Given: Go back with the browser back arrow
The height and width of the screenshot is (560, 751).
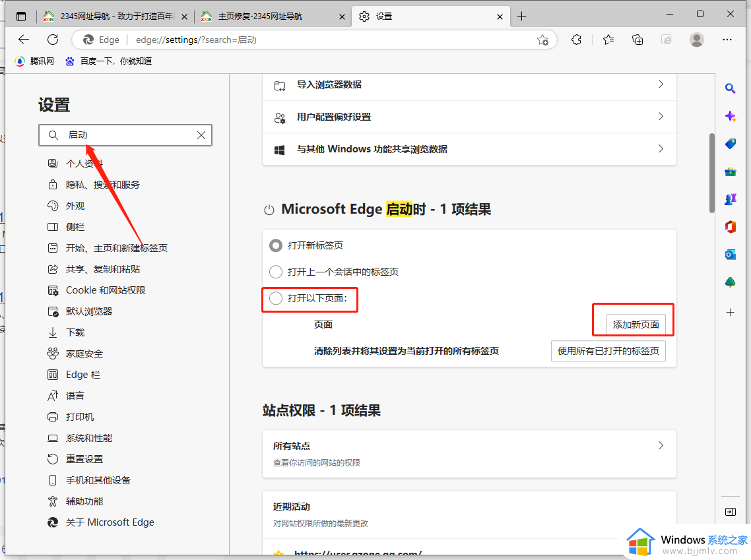Looking at the screenshot, I should 24,40.
